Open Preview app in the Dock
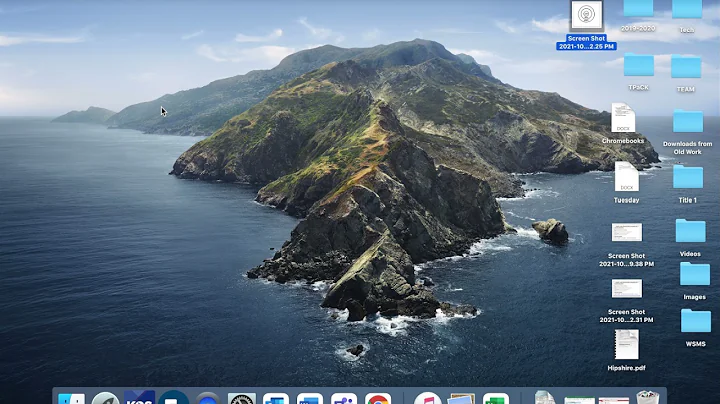Screen dimensions: 720x404 click(461, 398)
